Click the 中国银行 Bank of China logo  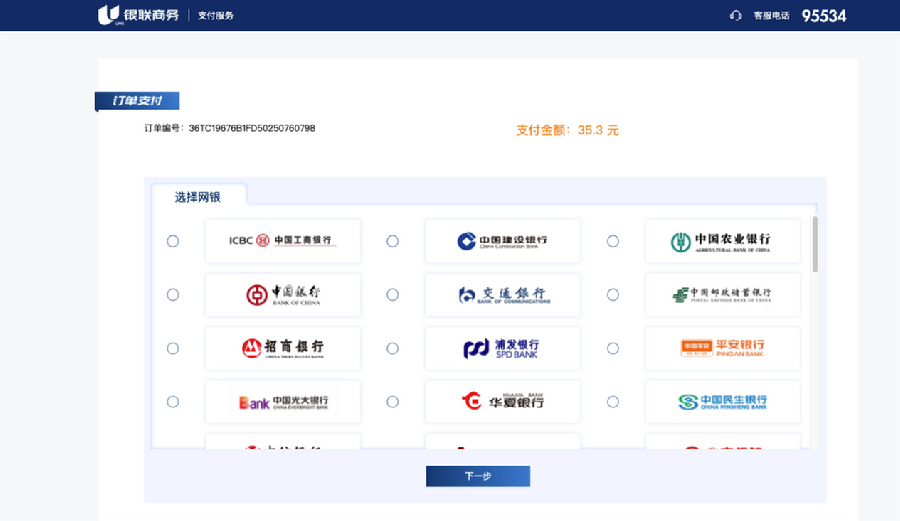click(x=283, y=295)
